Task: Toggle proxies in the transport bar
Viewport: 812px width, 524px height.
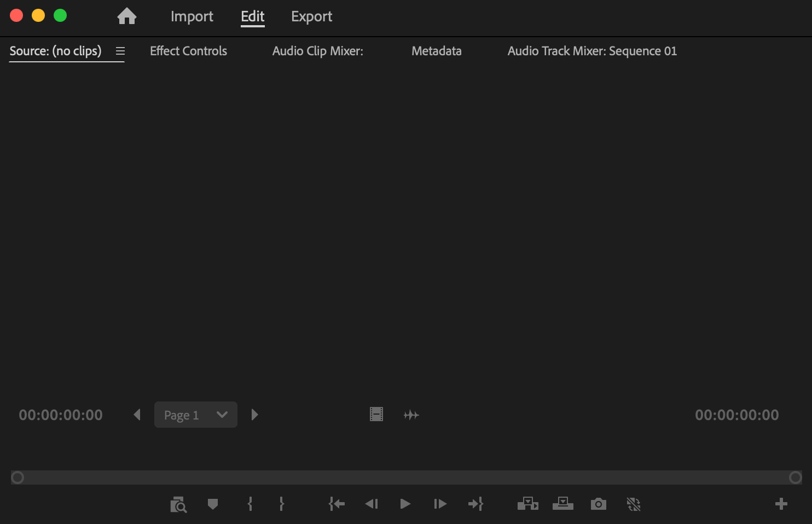Action: (x=633, y=504)
